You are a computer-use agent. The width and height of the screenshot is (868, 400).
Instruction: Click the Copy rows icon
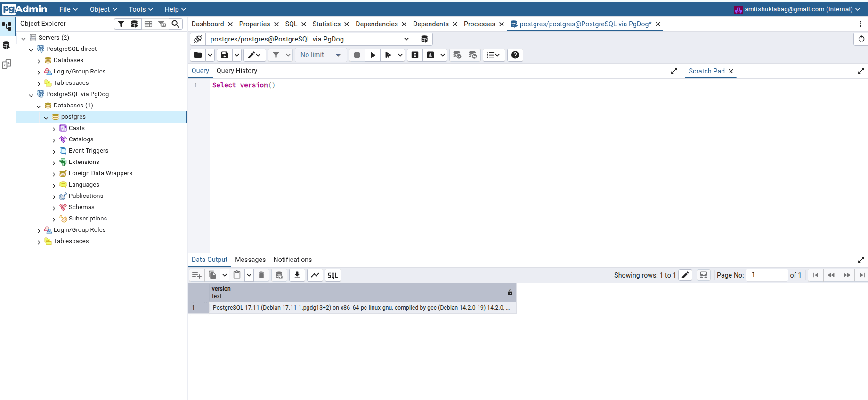coord(212,275)
